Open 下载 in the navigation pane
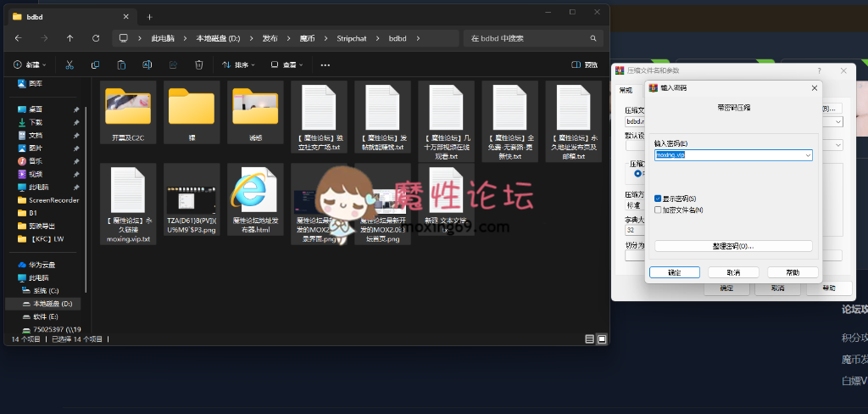868x414 pixels. point(36,122)
